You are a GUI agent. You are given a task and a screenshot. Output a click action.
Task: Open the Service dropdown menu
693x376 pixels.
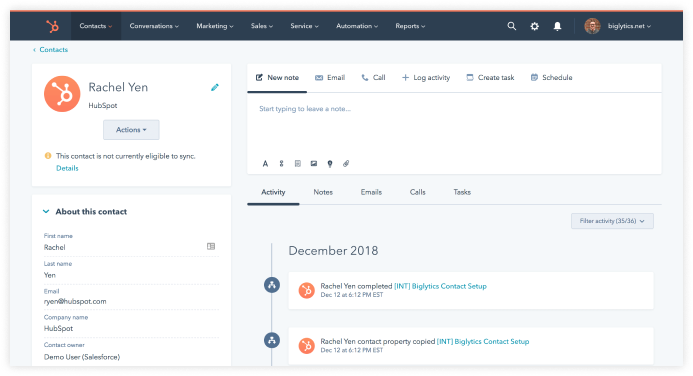304,26
